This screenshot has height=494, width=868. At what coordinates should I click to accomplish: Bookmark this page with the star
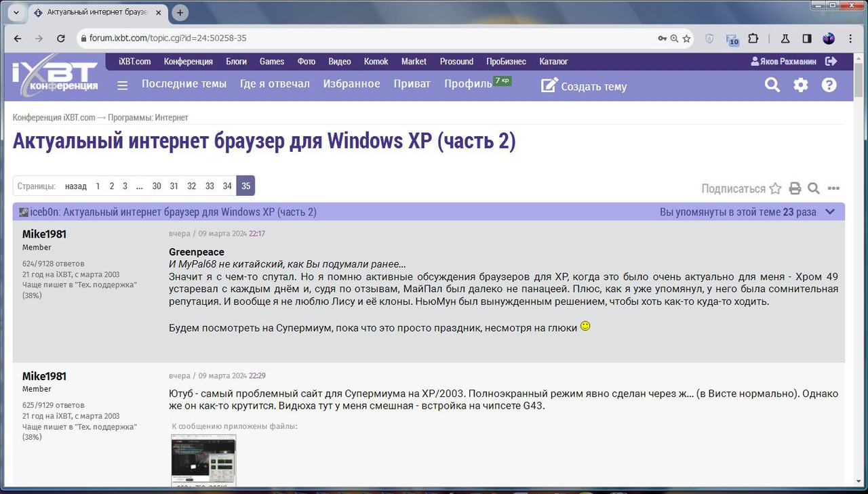coord(686,39)
